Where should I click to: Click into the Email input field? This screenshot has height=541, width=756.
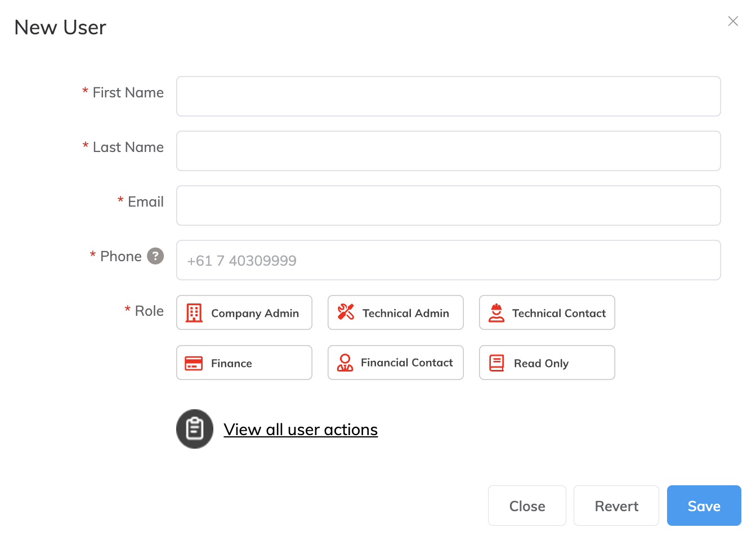coord(449,205)
